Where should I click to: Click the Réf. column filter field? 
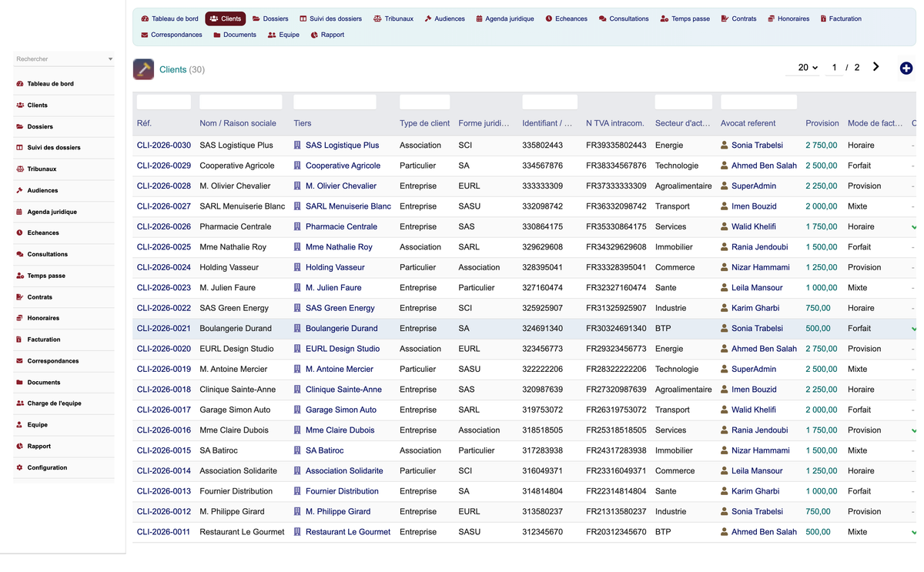coord(164,102)
